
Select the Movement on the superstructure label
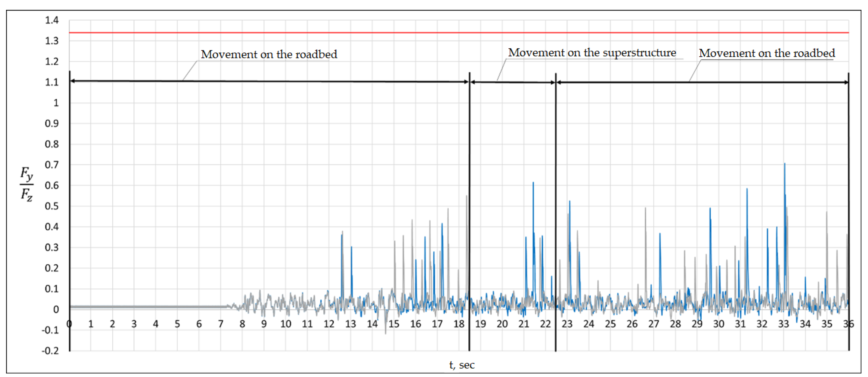593,52
